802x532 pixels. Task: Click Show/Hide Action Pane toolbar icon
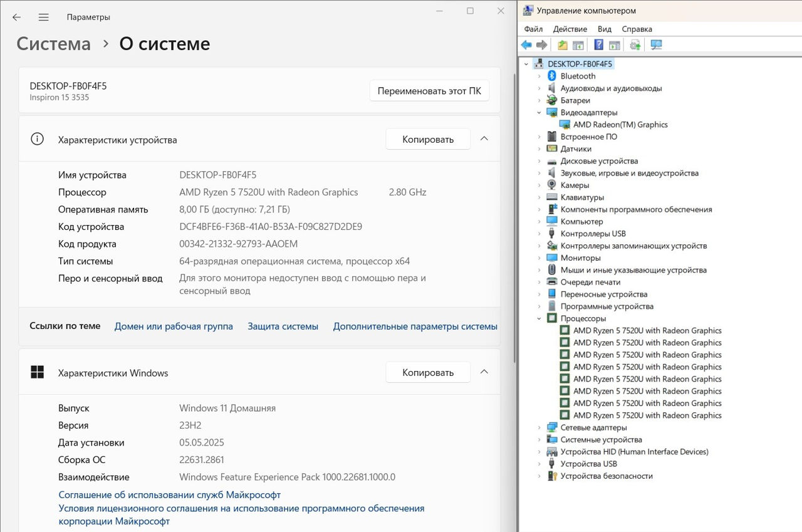615,45
